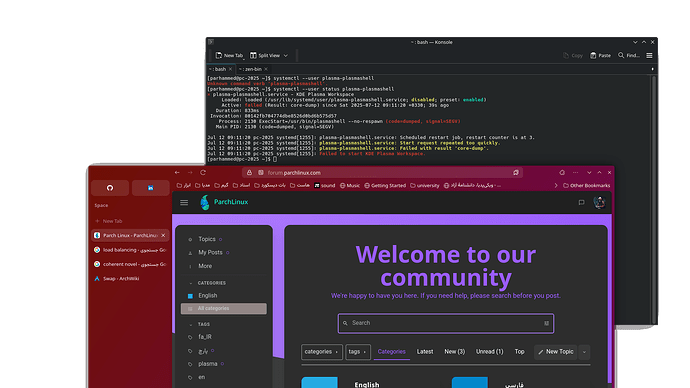Screen dimensions: 690x388
Task: Click the Copy button in Konsole
Action: coord(573,55)
